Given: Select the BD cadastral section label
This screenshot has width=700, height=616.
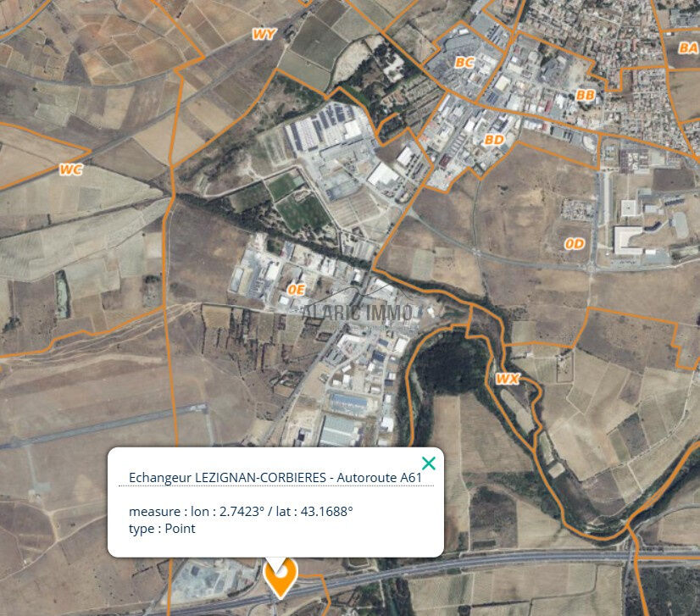Looking at the screenshot, I should (494, 140).
